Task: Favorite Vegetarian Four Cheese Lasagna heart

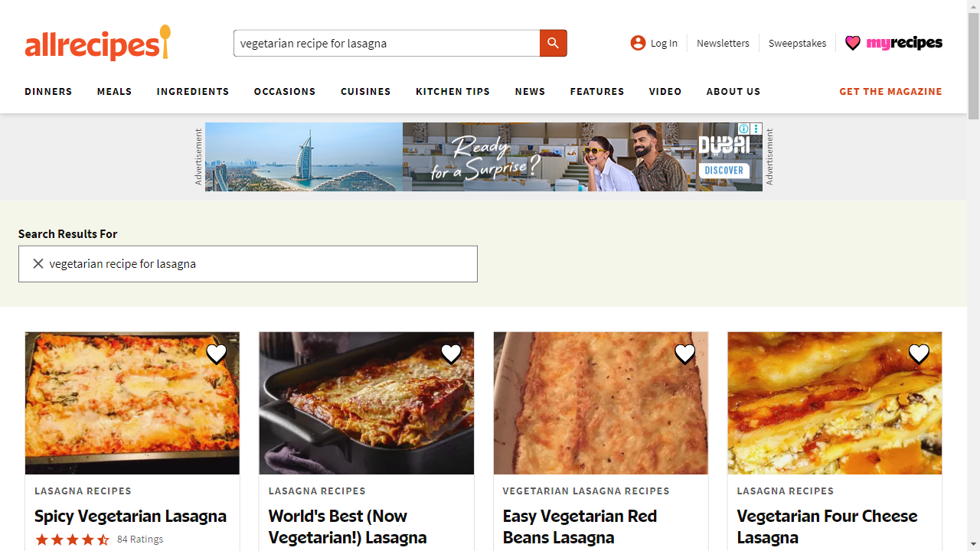Action: [x=919, y=354]
